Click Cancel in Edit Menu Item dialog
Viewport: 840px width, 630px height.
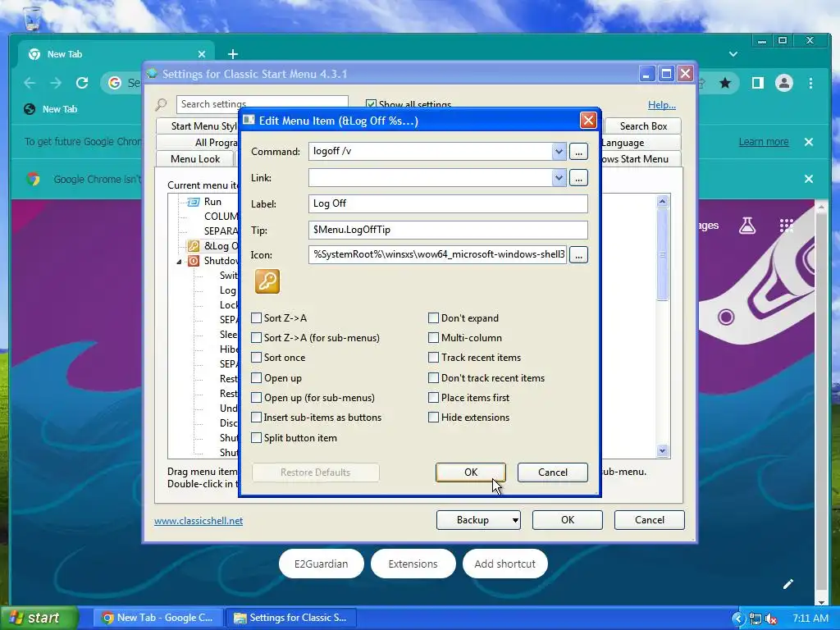552,472
